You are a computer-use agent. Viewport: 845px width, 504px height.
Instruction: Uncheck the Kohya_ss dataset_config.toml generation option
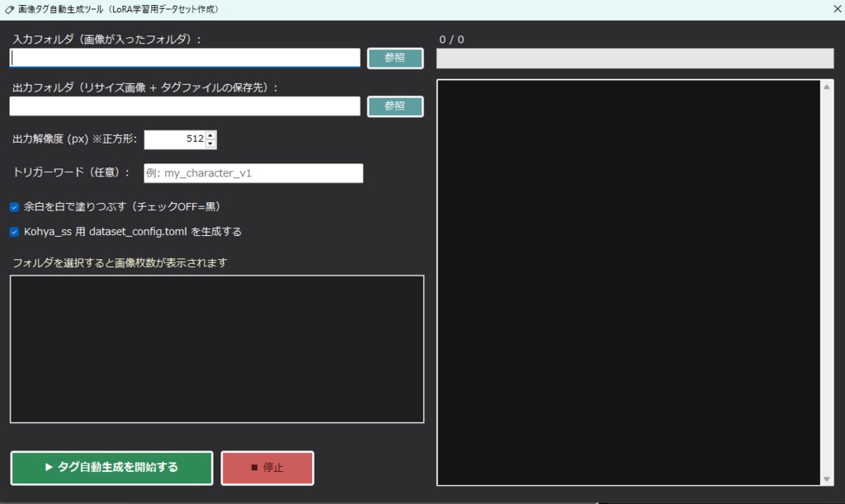point(13,232)
